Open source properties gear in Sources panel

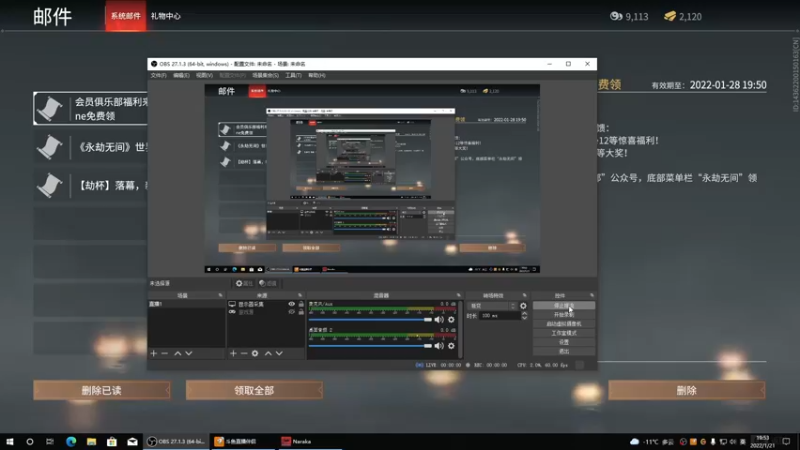tap(255, 353)
